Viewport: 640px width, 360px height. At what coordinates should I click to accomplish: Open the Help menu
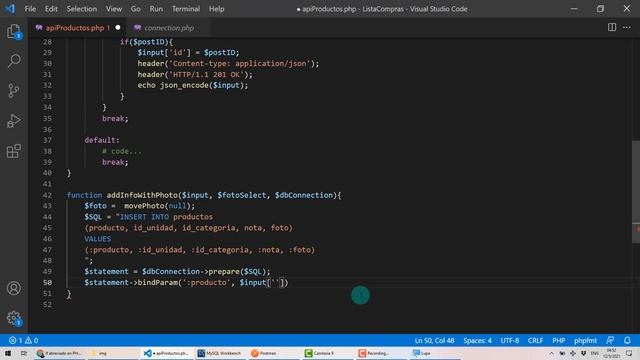pos(217,9)
